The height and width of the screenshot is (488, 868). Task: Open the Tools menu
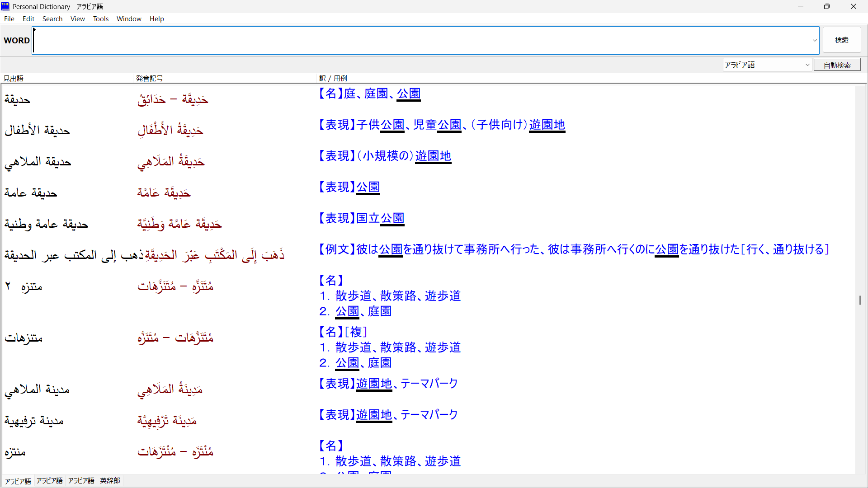101,19
